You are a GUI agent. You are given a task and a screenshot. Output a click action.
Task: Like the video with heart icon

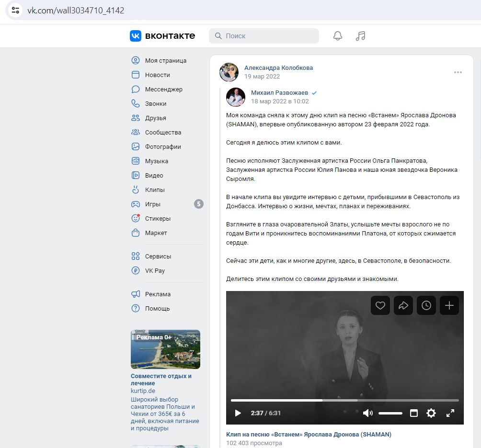[380, 305]
